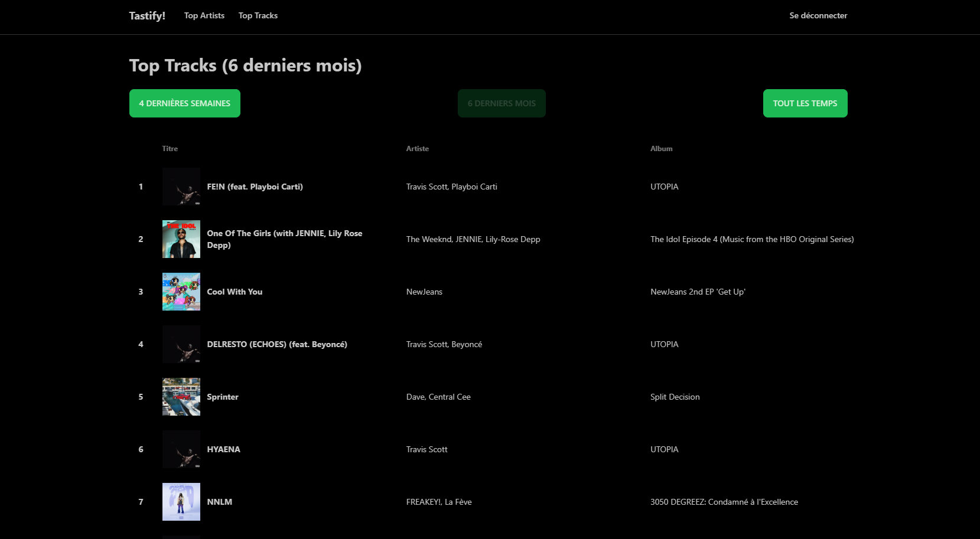Click artist FREAKEY!, La Fève
The width and height of the screenshot is (980, 539).
(x=439, y=502)
